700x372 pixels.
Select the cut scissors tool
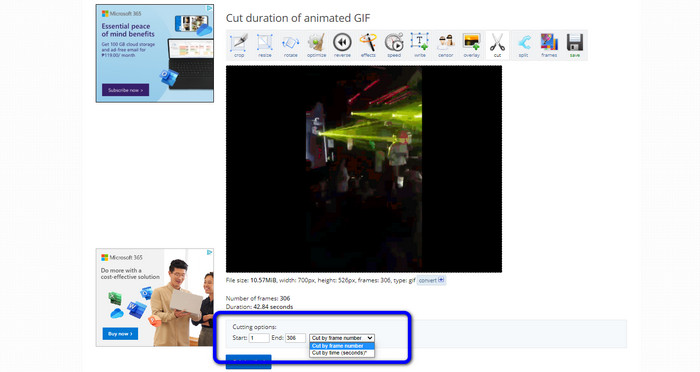497,45
